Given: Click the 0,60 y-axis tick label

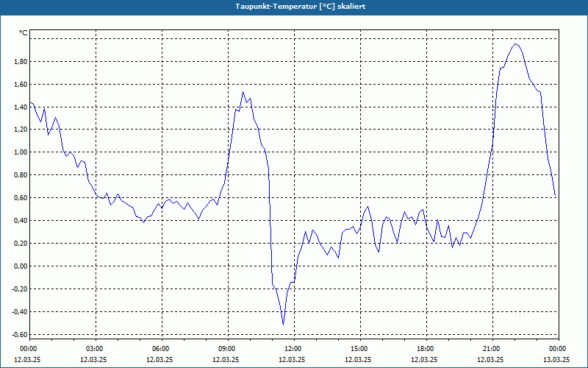Looking at the screenshot, I should pyautogui.click(x=21, y=198).
